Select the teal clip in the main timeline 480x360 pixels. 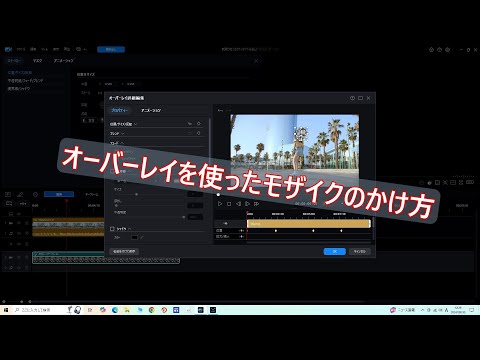pos(106,258)
